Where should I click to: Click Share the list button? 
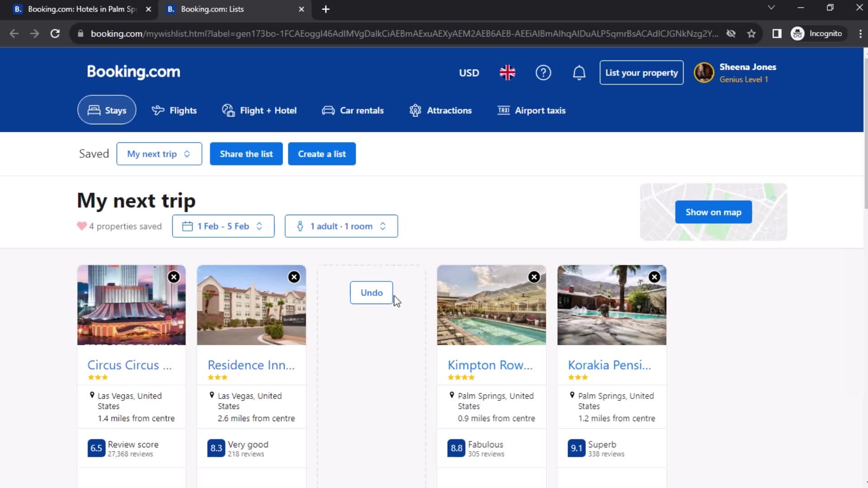(x=246, y=154)
